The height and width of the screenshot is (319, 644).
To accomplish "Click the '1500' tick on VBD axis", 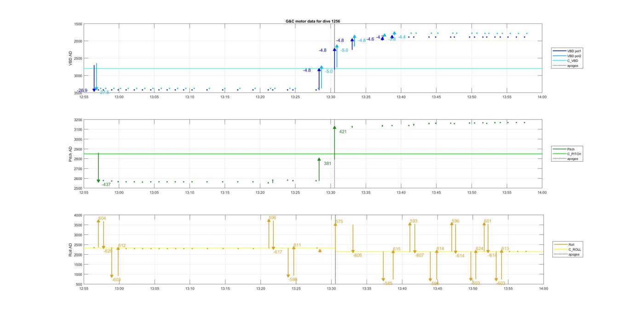I will [78, 24].
